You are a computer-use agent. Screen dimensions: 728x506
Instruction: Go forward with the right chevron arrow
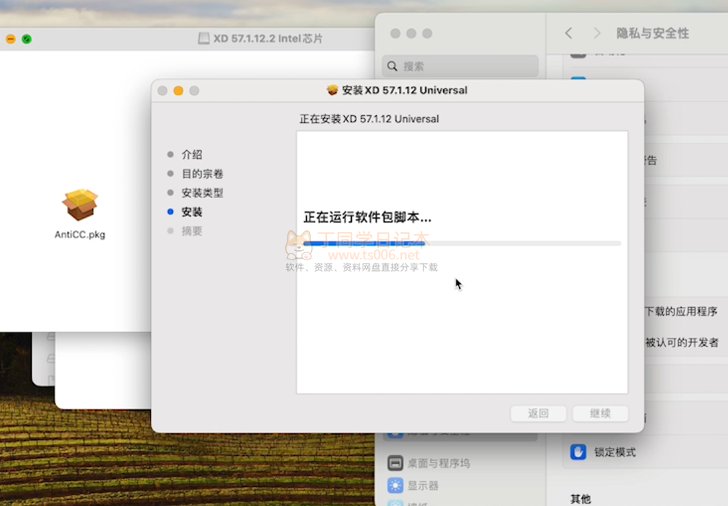point(597,33)
